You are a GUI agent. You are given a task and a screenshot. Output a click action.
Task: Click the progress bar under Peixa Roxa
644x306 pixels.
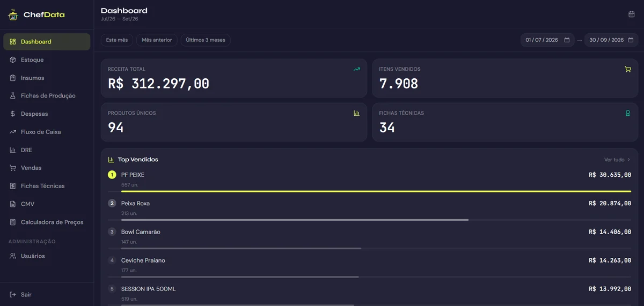[x=295, y=220]
